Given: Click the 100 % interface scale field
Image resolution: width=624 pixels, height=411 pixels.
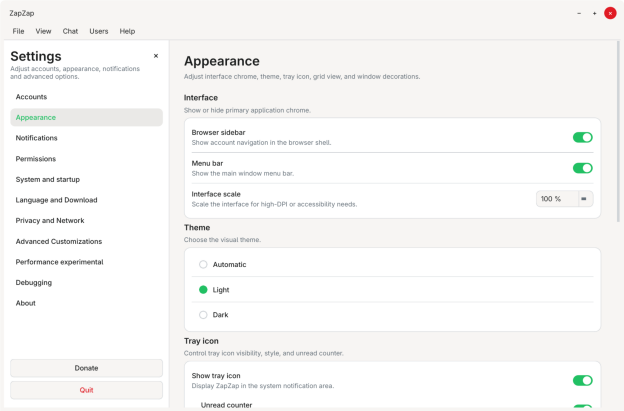Looking at the screenshot, I should (x=557, y=199).
